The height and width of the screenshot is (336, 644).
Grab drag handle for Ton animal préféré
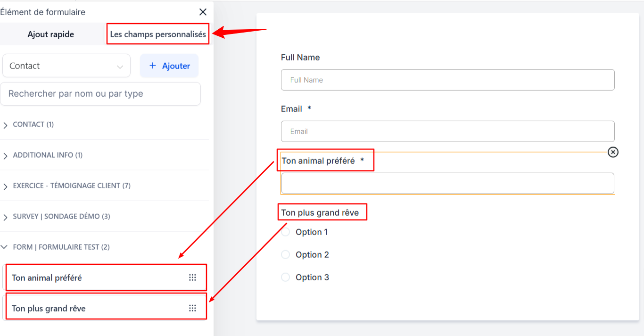(x=192, y=277)
